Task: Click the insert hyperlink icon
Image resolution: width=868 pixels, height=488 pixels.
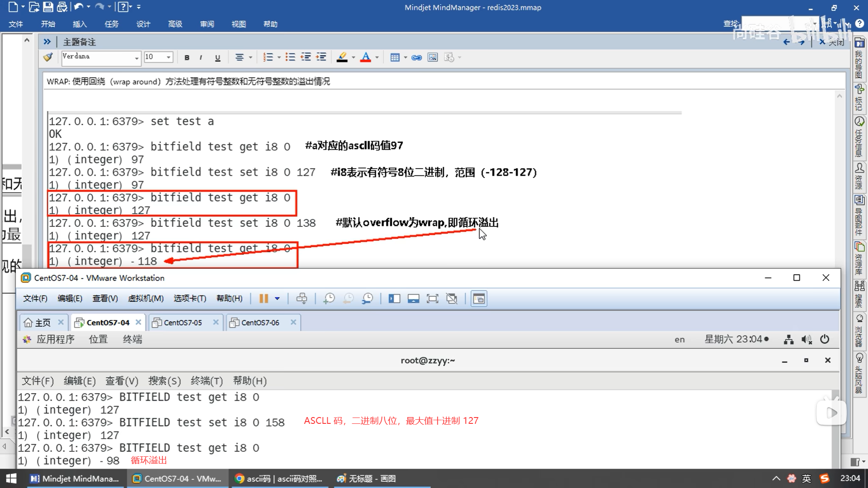Action: coord(416,57)
